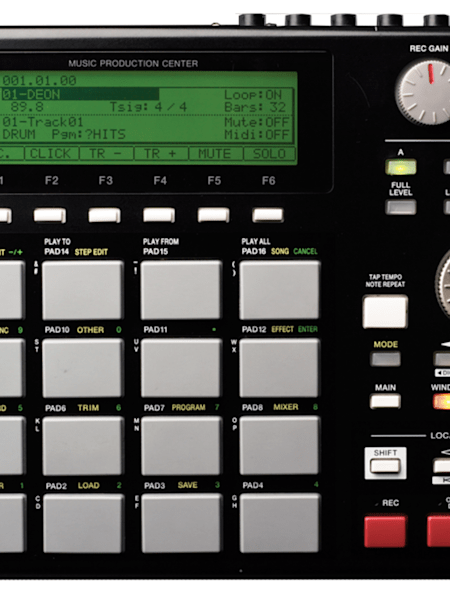The height and width of the screenshot is (600, 450).
Task: Select the Pgm:?HITS program field
Action: pyautogui.click(x=88, y=134)
